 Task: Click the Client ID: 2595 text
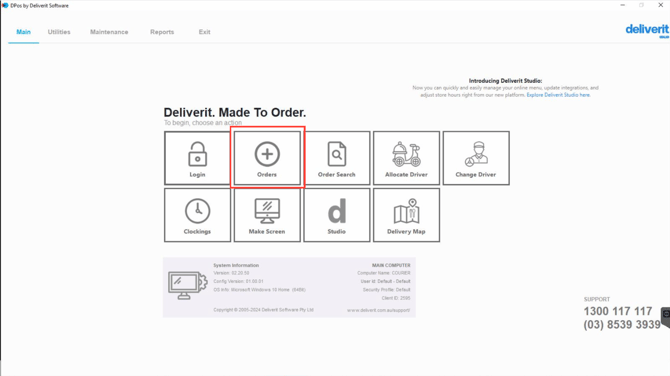tap(396, 298)
